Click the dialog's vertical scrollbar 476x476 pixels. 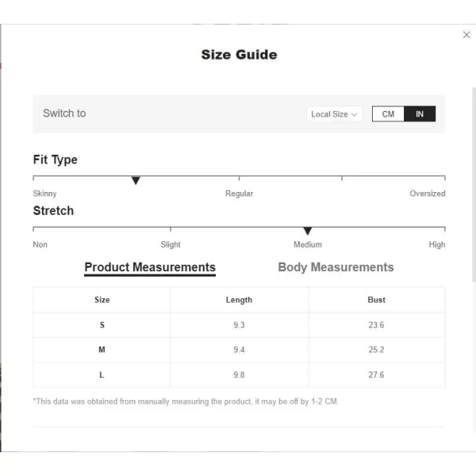click(474, 185)
